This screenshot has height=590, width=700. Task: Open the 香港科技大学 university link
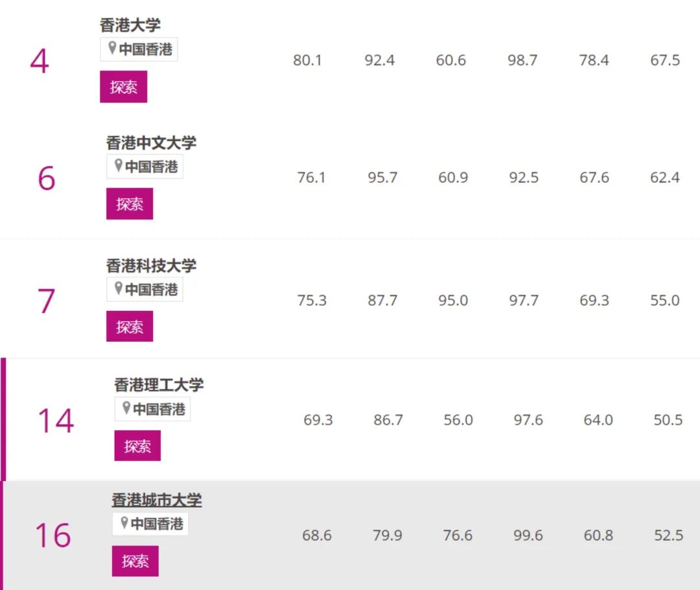(151, 266)
